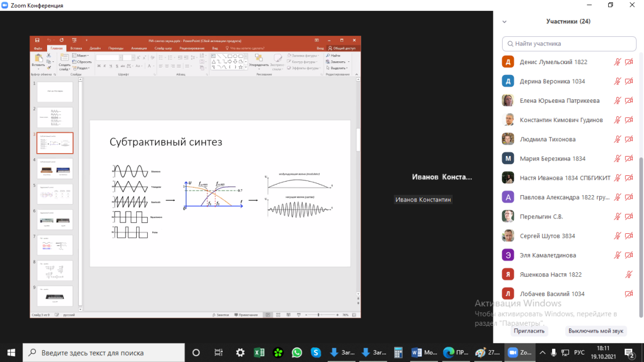The height and width of the screenshot is (362, 644).
Task: Open Skype from the taskbar
Action: tap(316, 352)
